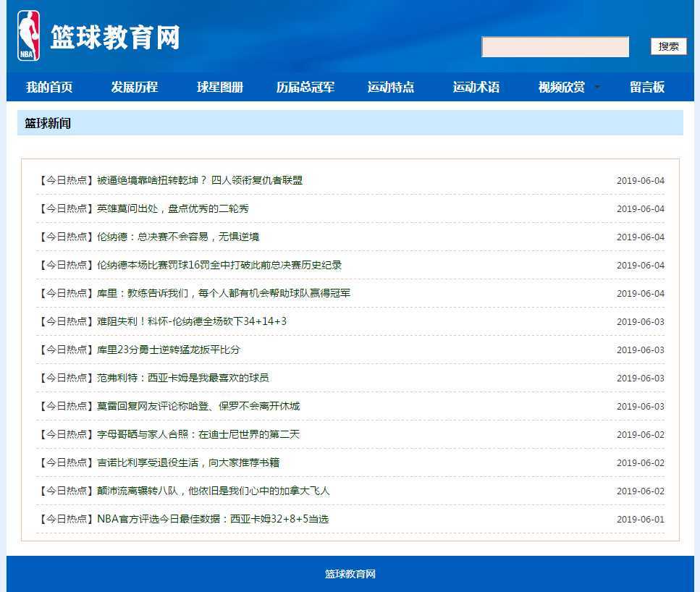
Task: Select 历届总冠军 in the navigation bar
Action: 305,88
